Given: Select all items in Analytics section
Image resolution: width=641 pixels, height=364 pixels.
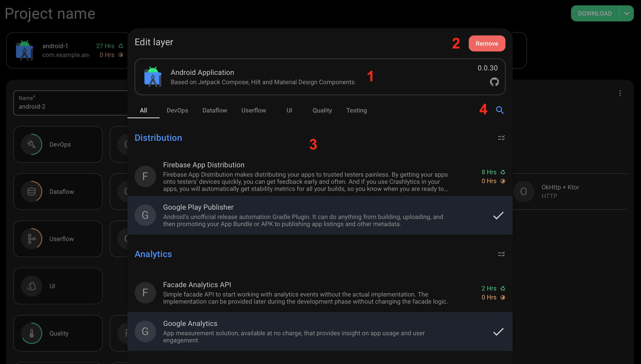Looking at the screenshot, I should [x=501, y=254].
